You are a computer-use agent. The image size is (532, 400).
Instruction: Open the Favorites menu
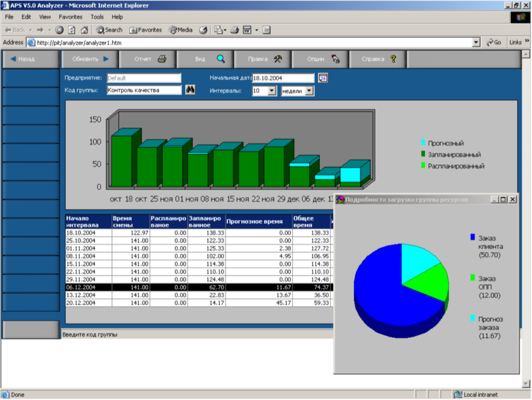70,17
